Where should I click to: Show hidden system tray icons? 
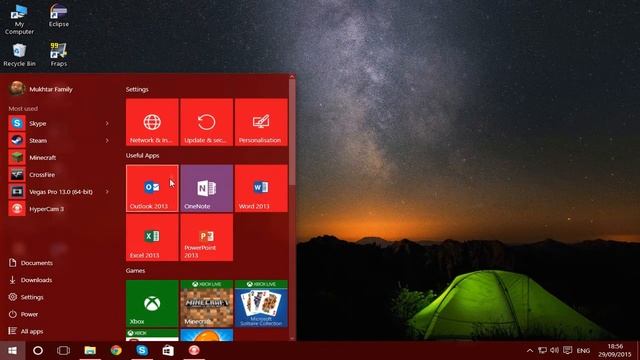coord(530,351)
